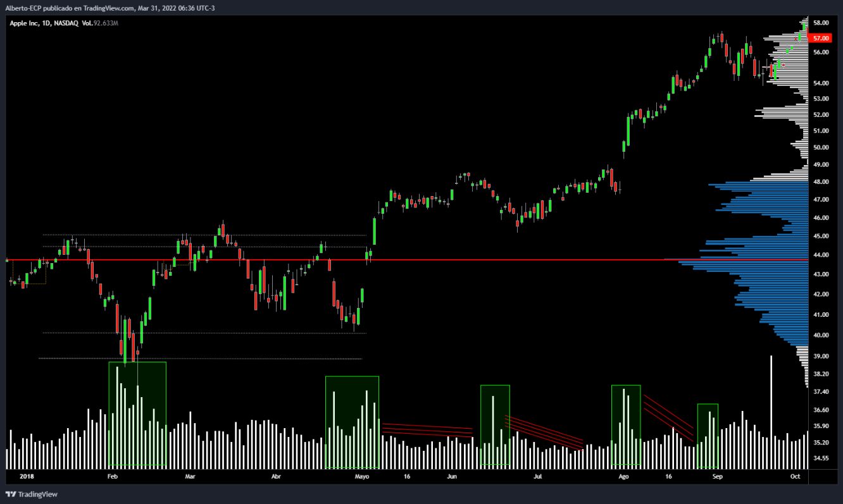This screenshot has width=843, height=504.
Task: Click the 38.20 price axis label
Action: (821, 374)
